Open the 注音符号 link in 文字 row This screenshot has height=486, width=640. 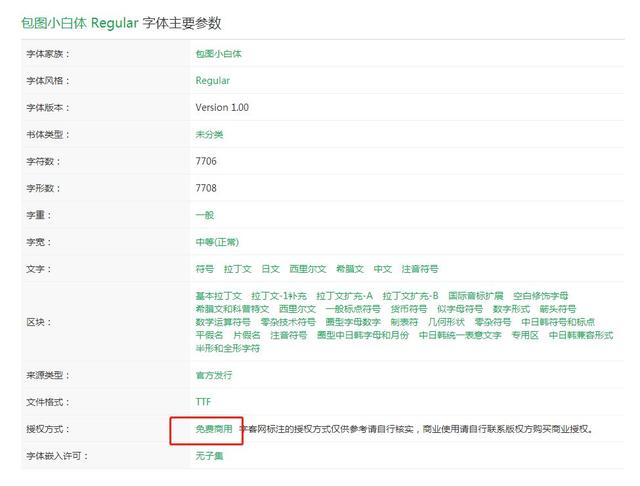coord(420,269)
